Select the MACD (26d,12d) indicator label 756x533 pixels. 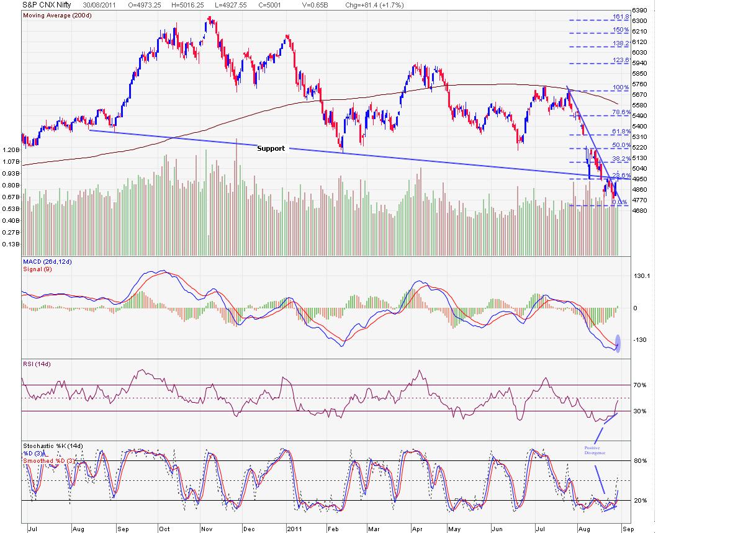coord(47,262)
